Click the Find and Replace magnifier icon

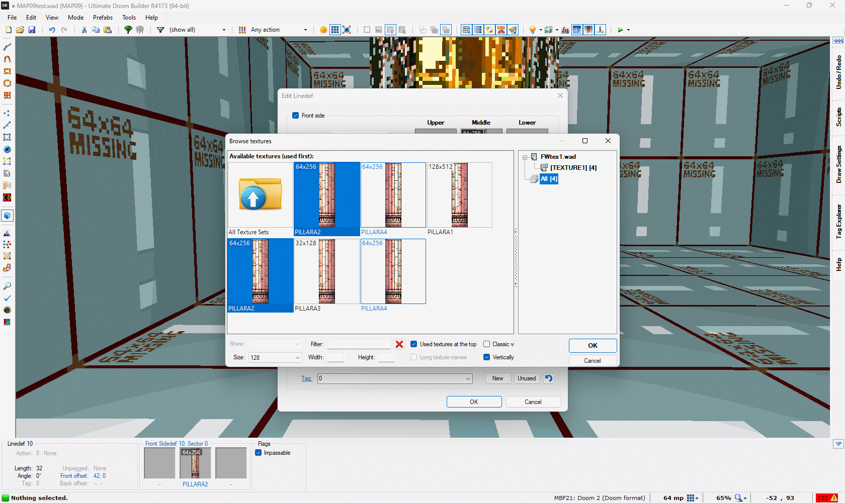pyautogui.click(x=7, y=286)
